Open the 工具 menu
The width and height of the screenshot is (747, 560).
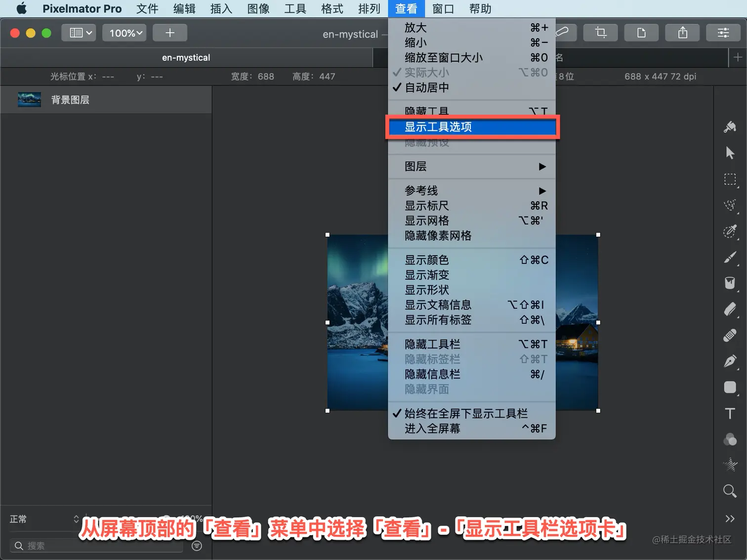coord(295,8)
